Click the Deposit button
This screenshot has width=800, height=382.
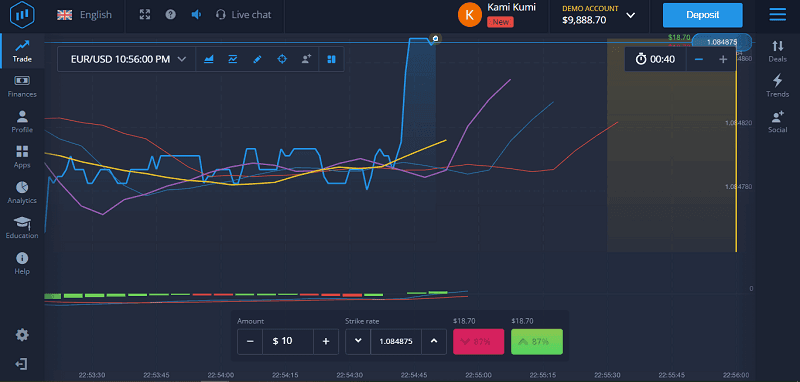click(703, 15)
